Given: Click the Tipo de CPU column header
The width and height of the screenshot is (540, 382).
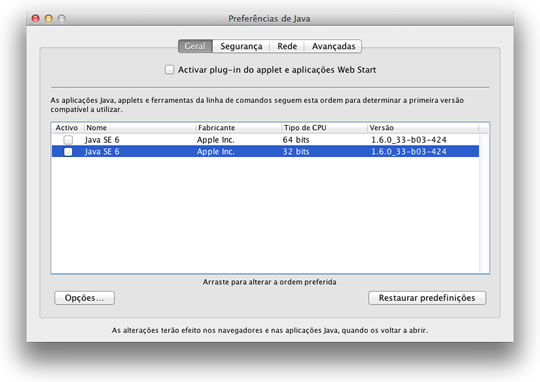Looking at the screenshot, I should pyautogui.click(x=324, y=128).
